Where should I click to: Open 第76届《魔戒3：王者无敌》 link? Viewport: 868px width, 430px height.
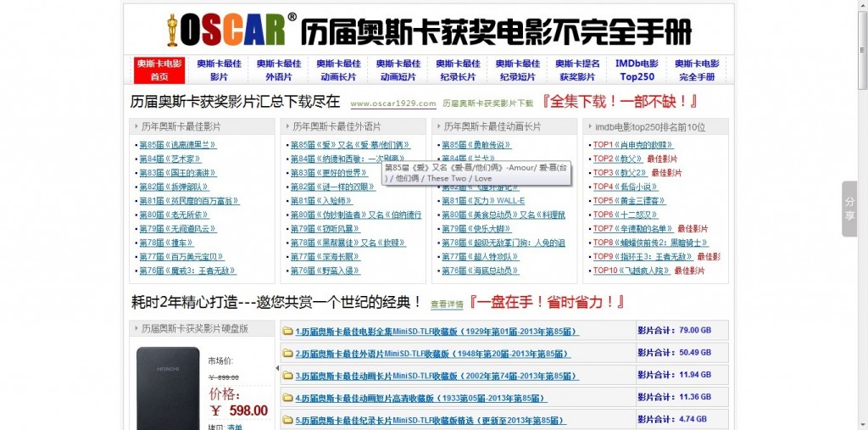click(187, 271)
